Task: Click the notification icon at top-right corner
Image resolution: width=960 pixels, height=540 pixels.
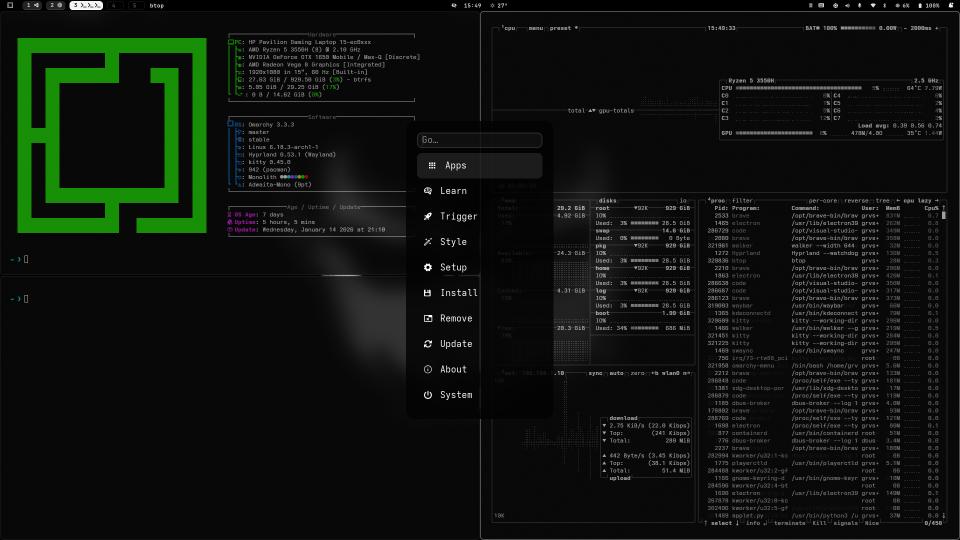Action: tap(951, 5)
